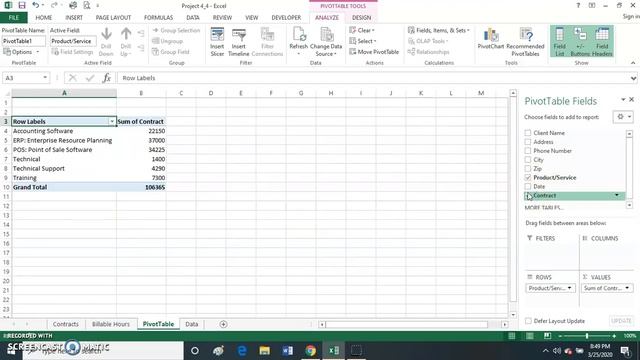Add a new sheet with plus icon
The image size is (640, 360).
[223, 324]
